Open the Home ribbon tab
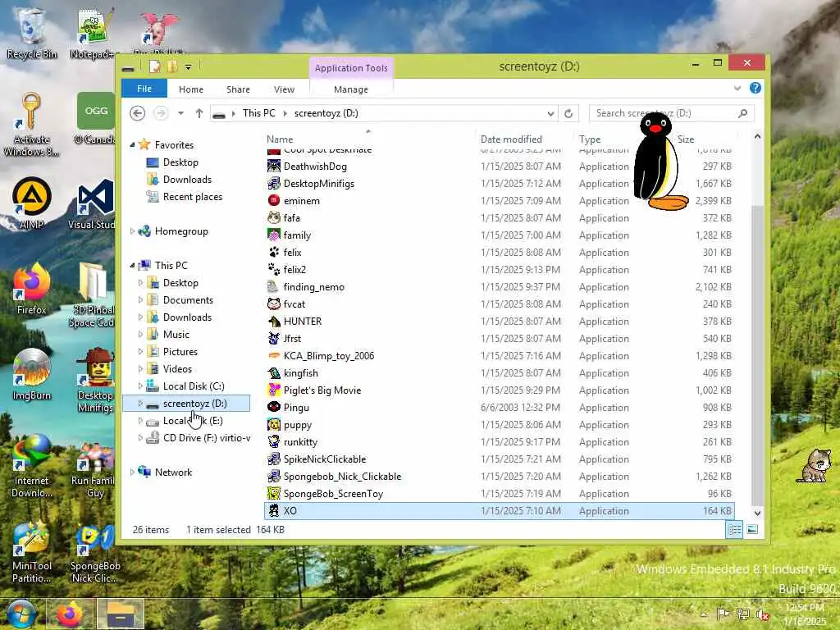The width and height of the screenshot is (840, 630). pyautogui.click(x=191, y=89)
